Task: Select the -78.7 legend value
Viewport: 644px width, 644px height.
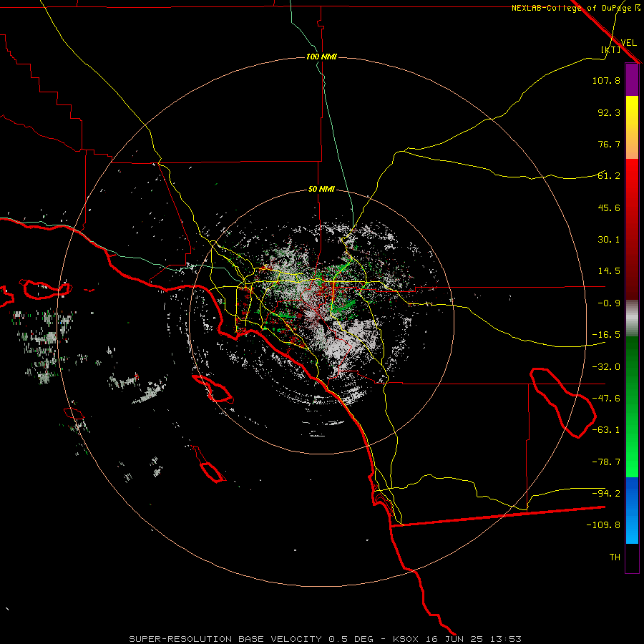Action: click(x=606, y=462)
